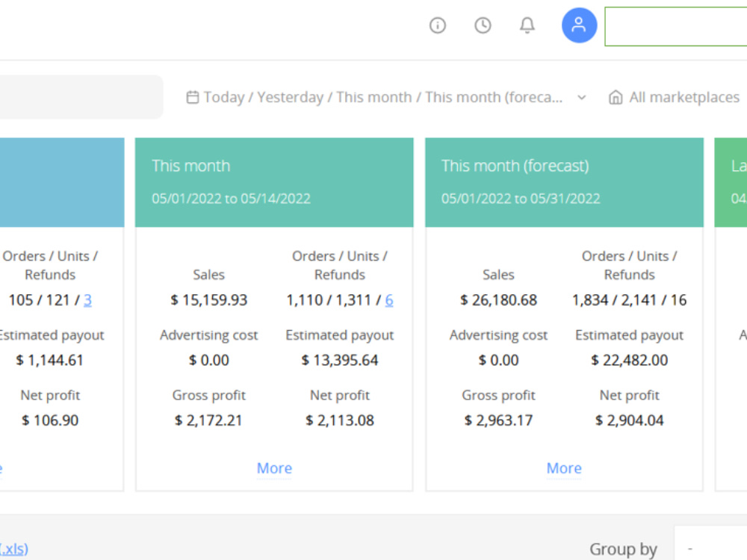Screen dimensions: 747x560
Task: Click Estimated payout $ 13,395.64
Action: click(340, 360)
